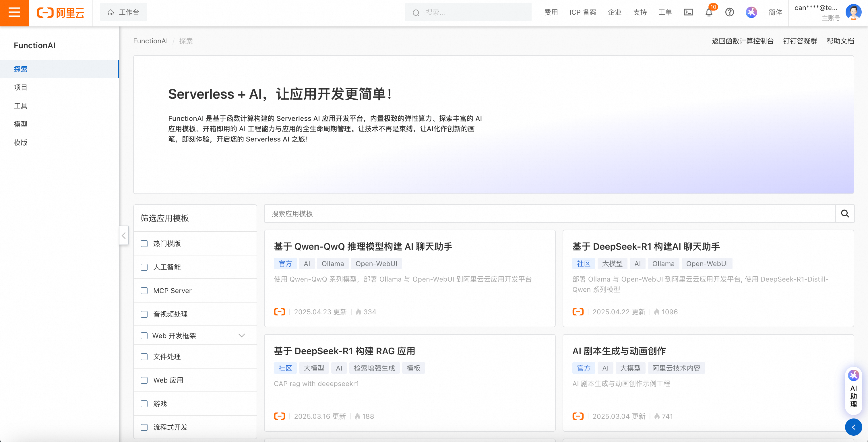Screen dimensions: 868x442
Task: Open 模型 in the sidebar menu
Action: 21,124
